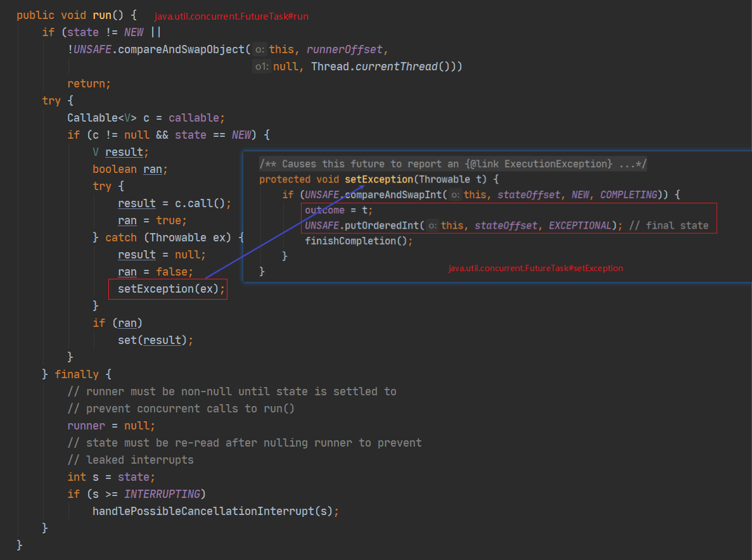
Task: Click the EXCEPTIONAL constant
Action: (x=580, y=226)
